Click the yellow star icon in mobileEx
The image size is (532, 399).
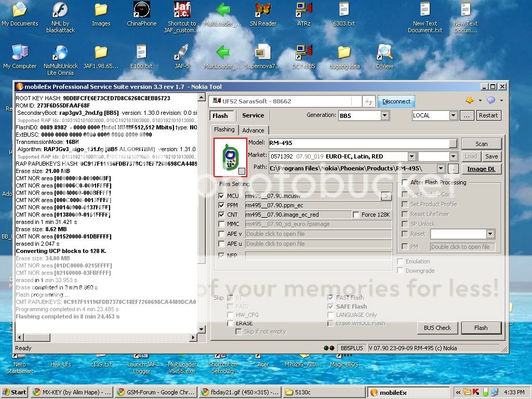click(470, 100)
